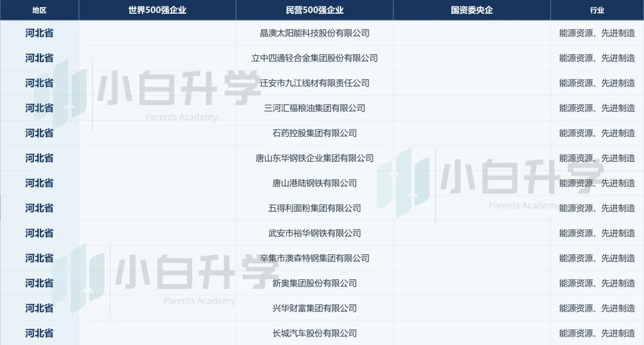Viewport: 644px width, 345px height.
Task: Select 能源资源、先进制造 in the 唐山东华钢铁 row
Action: pyautogui.click(x=597, y=158)
